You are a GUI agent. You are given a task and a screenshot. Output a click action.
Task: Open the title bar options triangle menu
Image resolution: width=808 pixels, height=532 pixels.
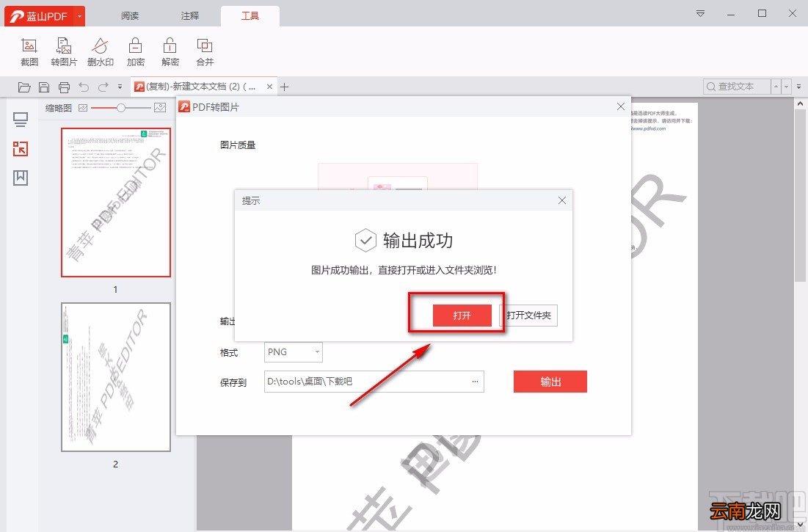pyautogui.click(x=700, y=13)
